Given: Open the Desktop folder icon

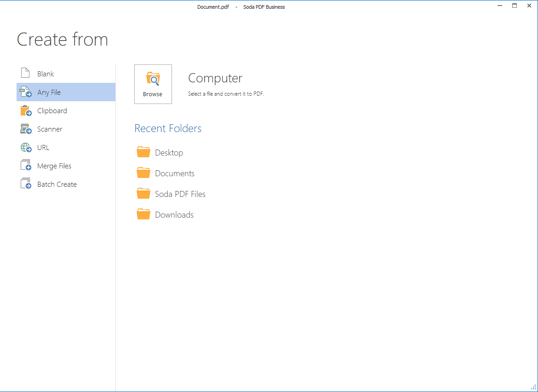Looking at the screenshot, I should point(143,152).
